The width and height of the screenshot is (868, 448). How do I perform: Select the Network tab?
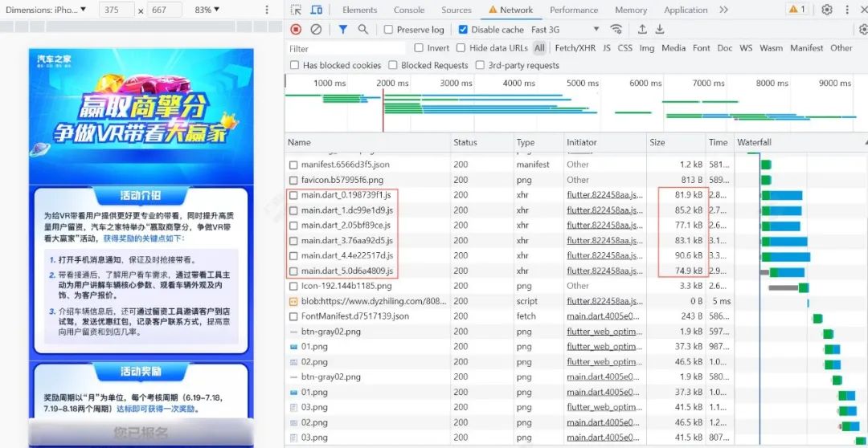[510, 10]
